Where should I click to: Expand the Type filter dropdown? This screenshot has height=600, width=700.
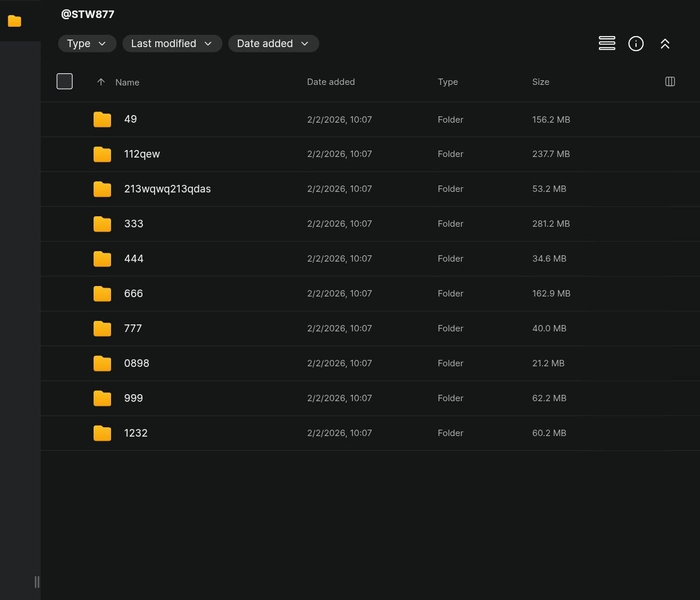(87, 44)
